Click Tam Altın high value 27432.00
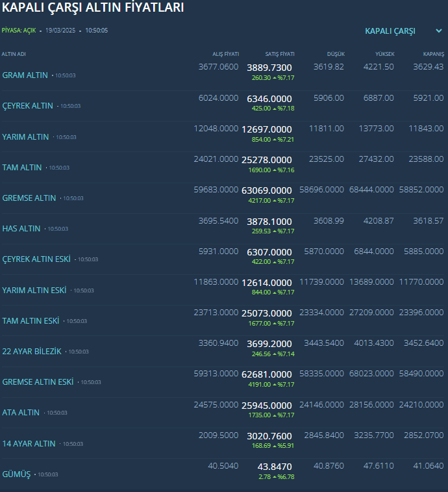448x492 pixels. pos(376,159)
